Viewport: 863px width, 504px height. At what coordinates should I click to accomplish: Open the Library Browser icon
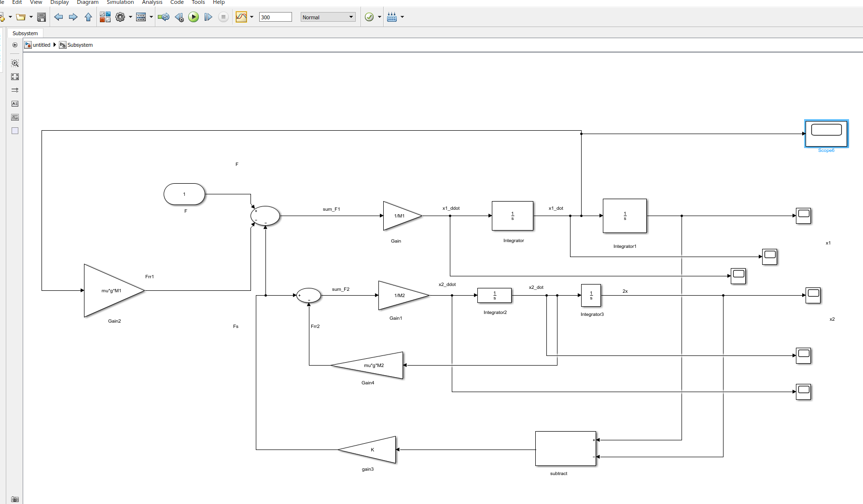point(105,17)
